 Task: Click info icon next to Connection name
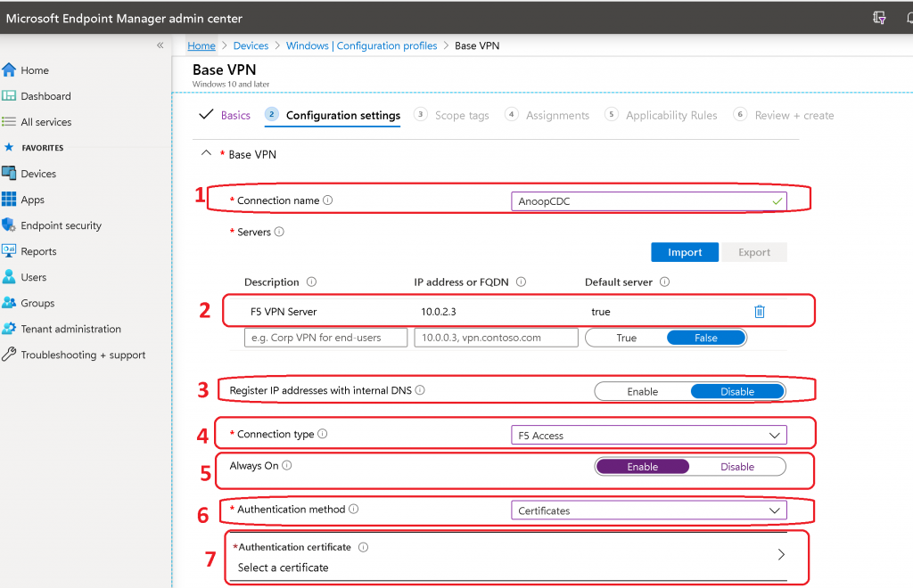(x=328, y=200)
